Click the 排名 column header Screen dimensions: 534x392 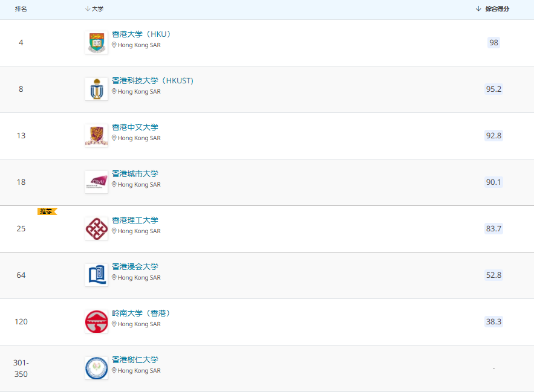click(x=21, y=9)
